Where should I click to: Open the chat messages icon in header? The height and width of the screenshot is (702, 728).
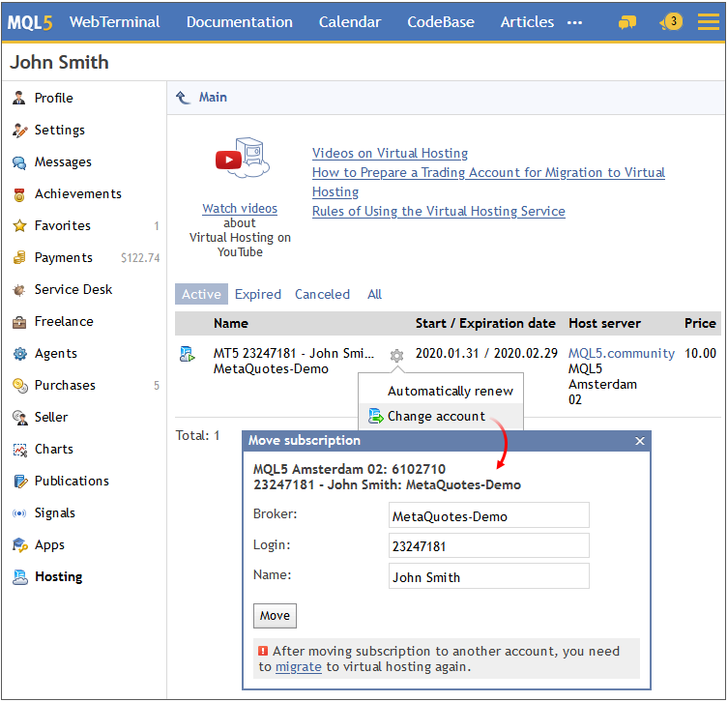pos(626,22)
